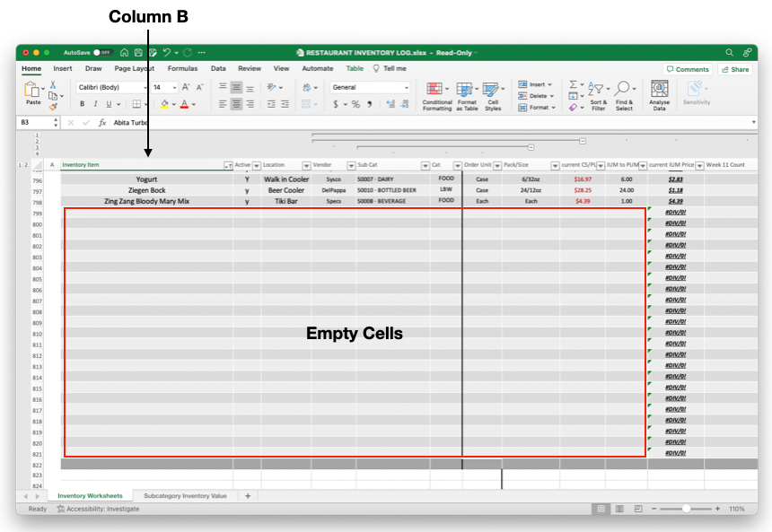Toggle the AutoSave switch
Image resolution: width=772 pixels, height=532 pixels.
pos(101,53)
